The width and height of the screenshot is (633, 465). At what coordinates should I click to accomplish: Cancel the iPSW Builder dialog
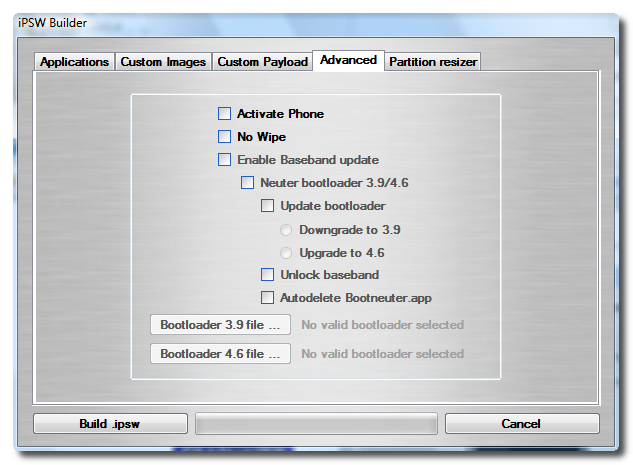click(x=522, y=424)
